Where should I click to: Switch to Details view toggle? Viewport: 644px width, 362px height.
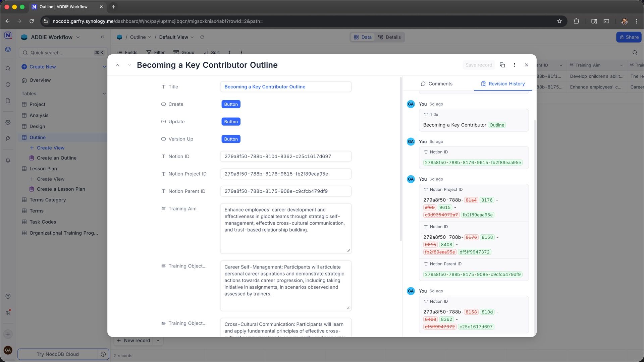[x=389, y=37]
